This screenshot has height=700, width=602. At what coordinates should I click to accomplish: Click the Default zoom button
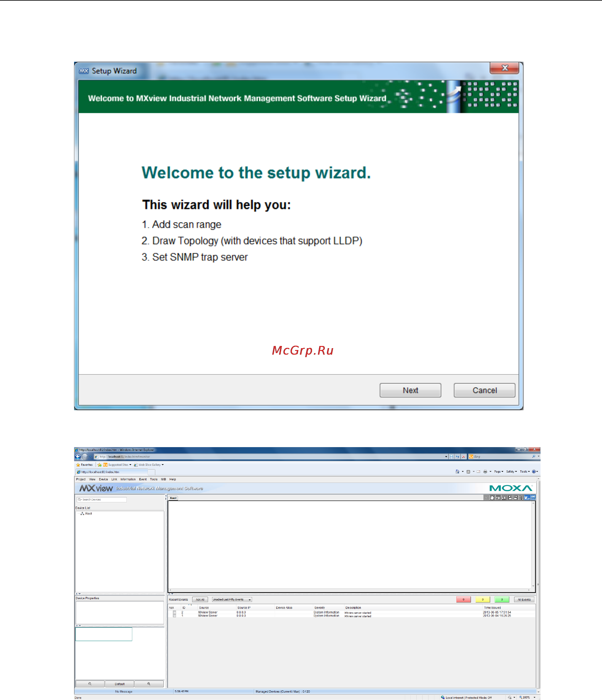120,684
